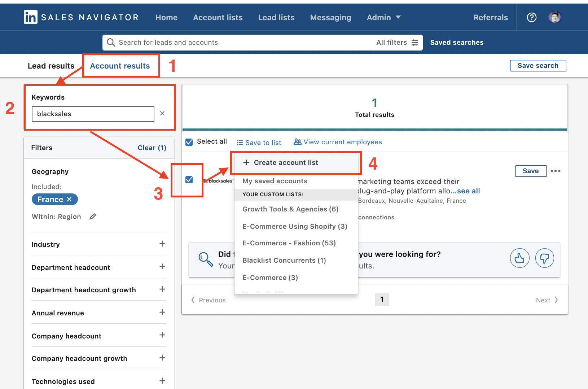Click the Save button on blacksales result
The image size is (588, 389).
tap(531, 171)
